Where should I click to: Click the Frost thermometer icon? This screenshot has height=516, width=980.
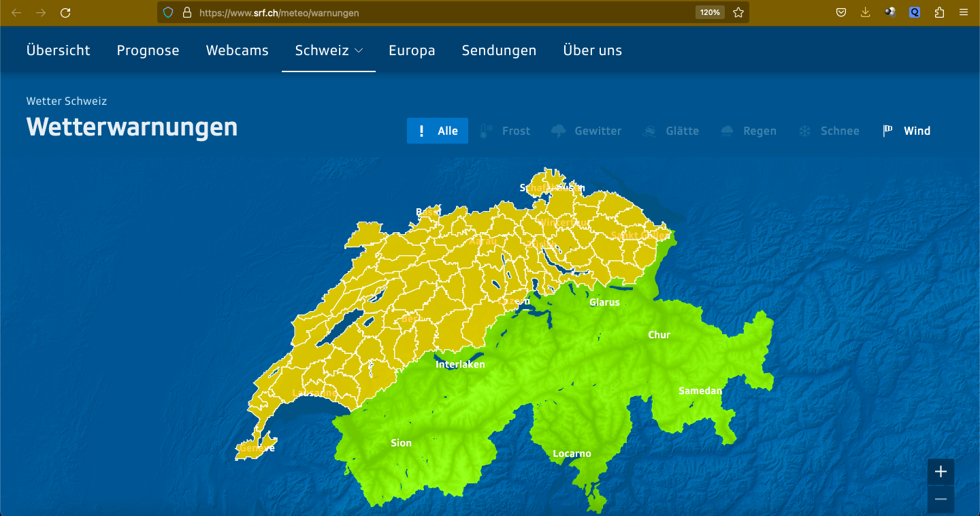(486, 131)
